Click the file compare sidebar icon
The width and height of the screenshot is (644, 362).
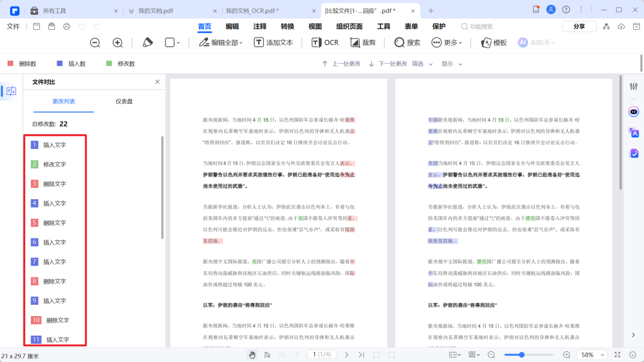coord(11,91)
